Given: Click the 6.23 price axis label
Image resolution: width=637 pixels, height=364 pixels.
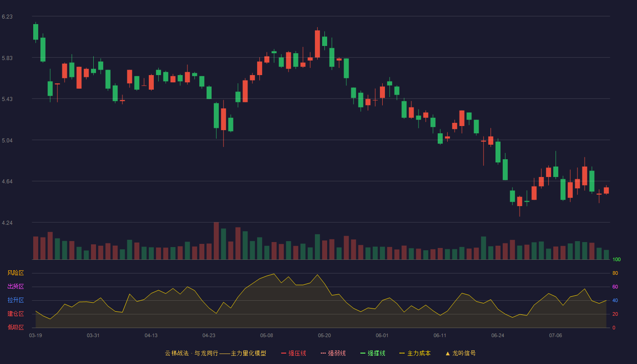Looking at the screenshot, I should [x=7, y=17].
